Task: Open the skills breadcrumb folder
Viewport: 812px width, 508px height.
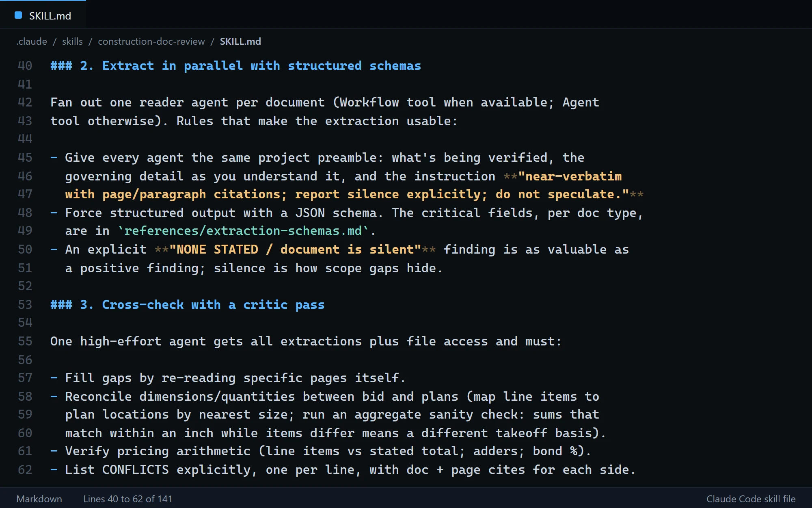Action: point(72,41)
